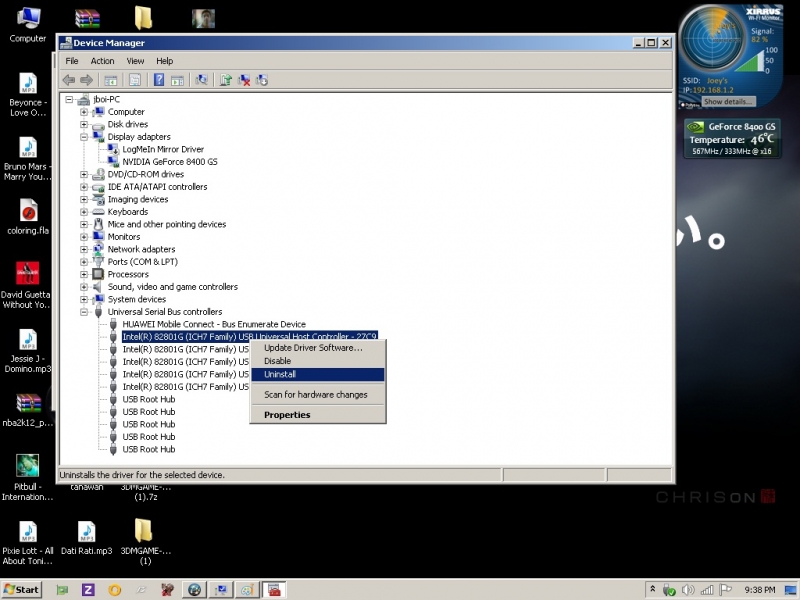This screenshot has height=600, width=800.
Task: Click the Update Driver Software toolbar icon
Action: click(227, 80)
